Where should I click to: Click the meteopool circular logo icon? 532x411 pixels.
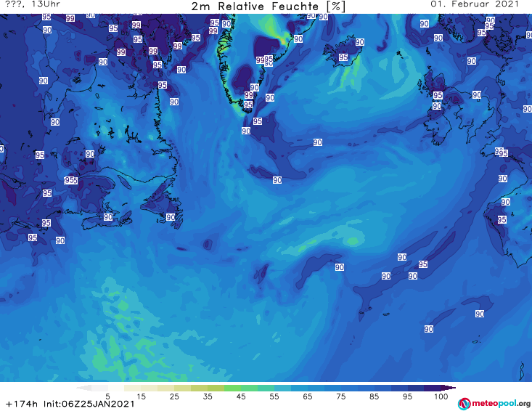[x=464, y=404]
